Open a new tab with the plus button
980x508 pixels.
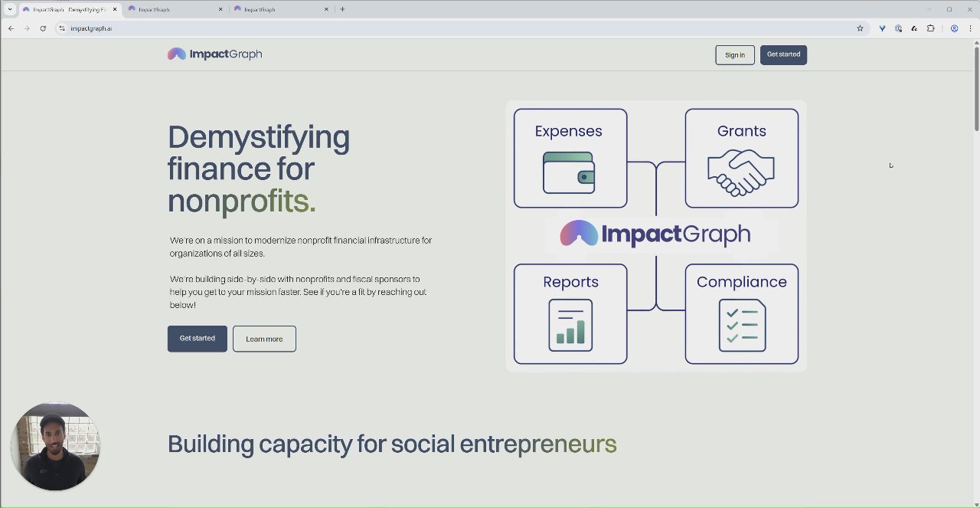pyautogui.click(x=342, y=9)
